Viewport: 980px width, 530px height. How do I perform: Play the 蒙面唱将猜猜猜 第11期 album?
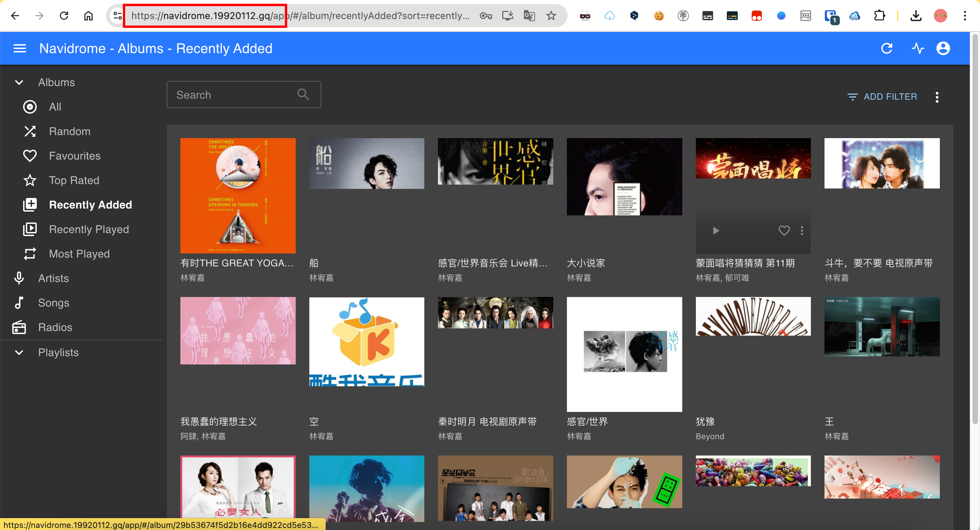[716, 230]
